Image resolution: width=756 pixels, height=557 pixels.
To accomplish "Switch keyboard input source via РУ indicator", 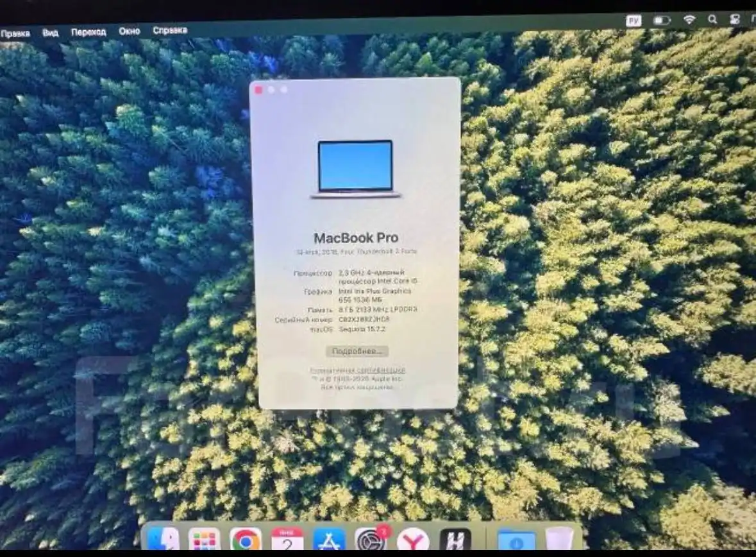I will click(x=634, y=21).
